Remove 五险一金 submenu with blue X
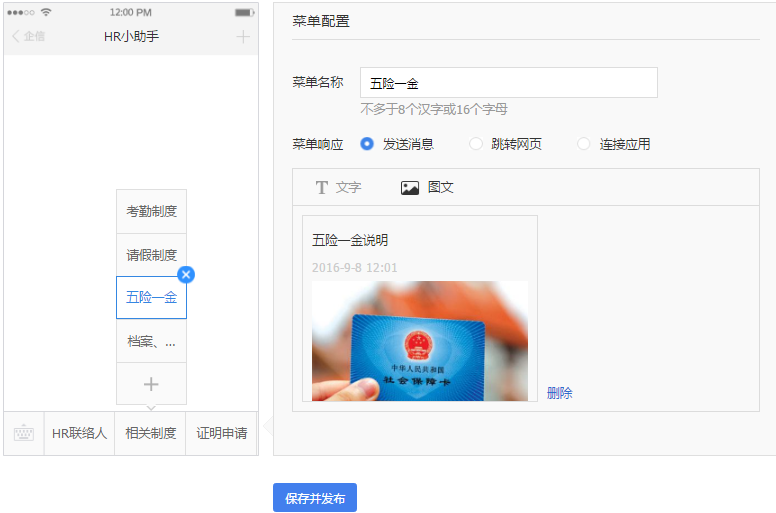 (186, 275)
